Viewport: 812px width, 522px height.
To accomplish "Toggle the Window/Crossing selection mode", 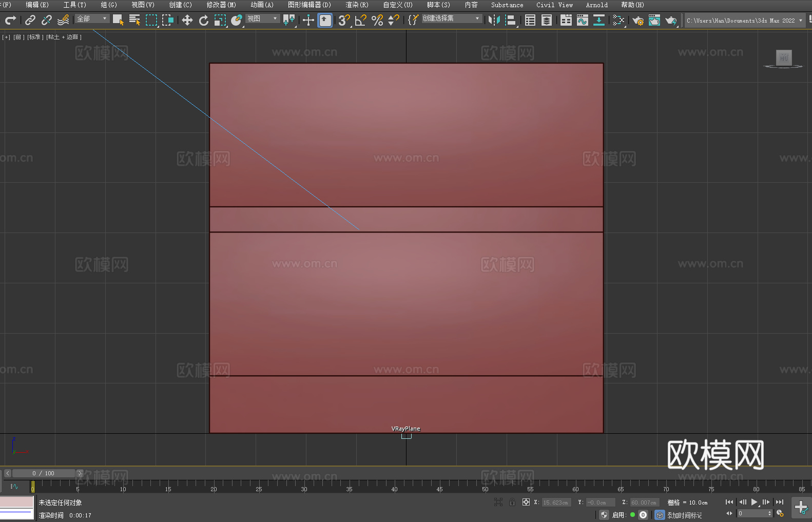I will coord(168,20).
